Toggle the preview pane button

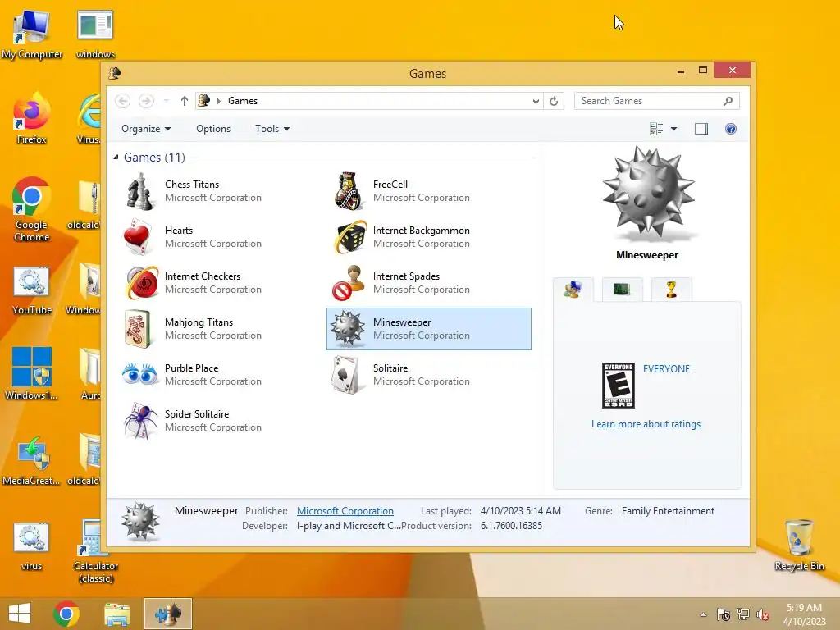701,129
